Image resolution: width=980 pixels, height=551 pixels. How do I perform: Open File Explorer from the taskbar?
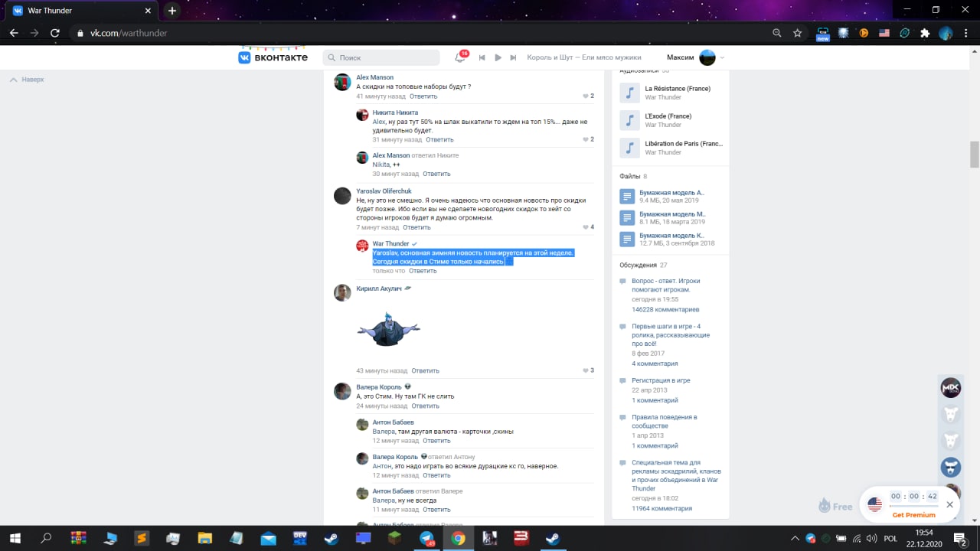[204, 538]
